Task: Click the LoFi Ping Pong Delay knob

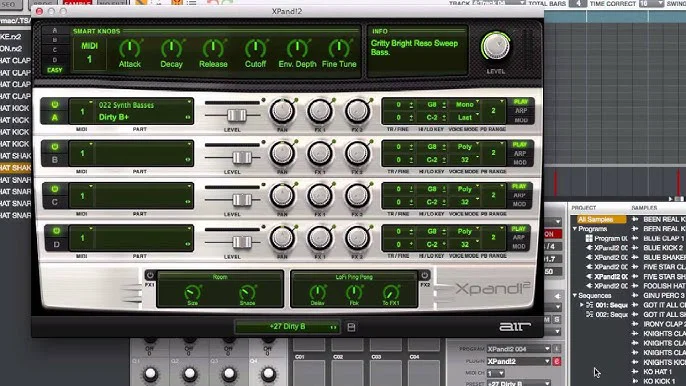Action: pyautogui.click(x=318, y=292)
